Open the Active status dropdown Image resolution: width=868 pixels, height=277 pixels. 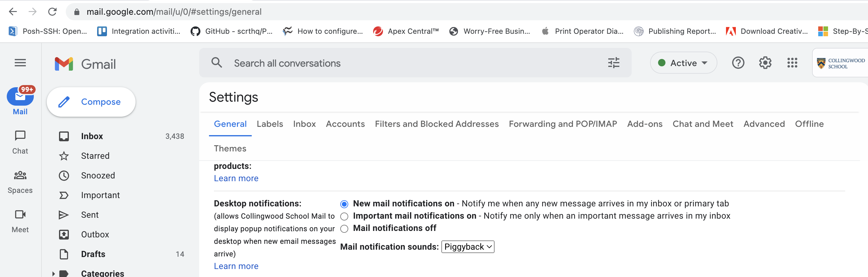coord(683,63)
